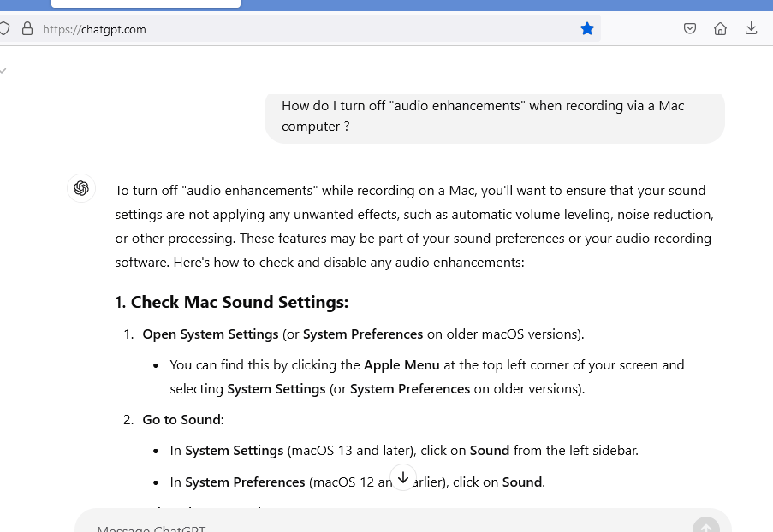Click the user's audio enhancements question bubble
Image resolution: width=773 pixels, height=532 pixels.
tap(494, 116)
